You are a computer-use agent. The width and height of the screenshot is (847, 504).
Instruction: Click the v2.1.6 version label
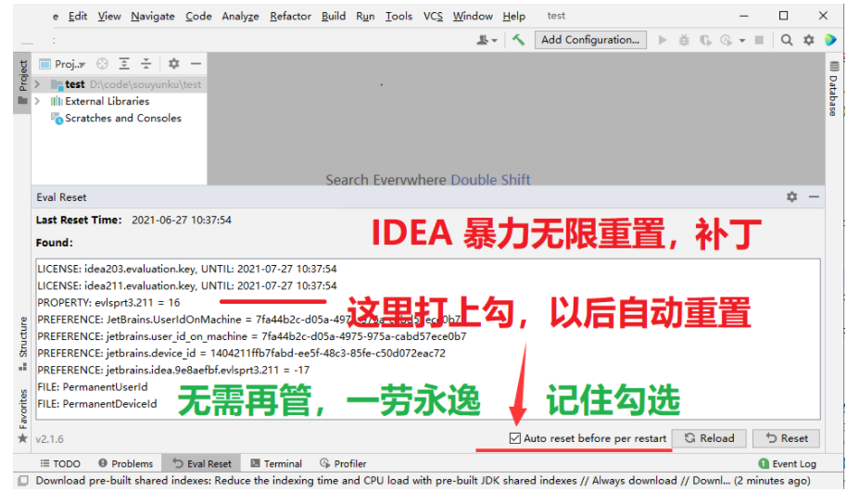(x=50, y=439)
